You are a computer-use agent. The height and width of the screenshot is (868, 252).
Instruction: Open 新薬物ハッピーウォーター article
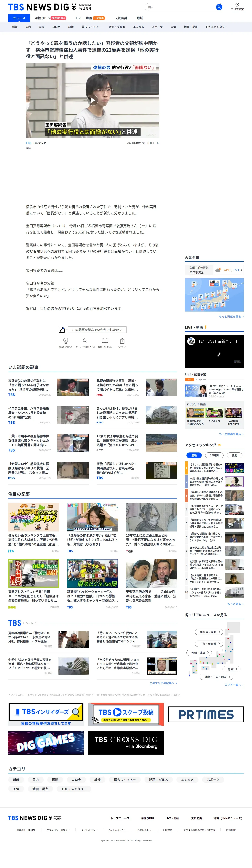click(x=92, y=584)
